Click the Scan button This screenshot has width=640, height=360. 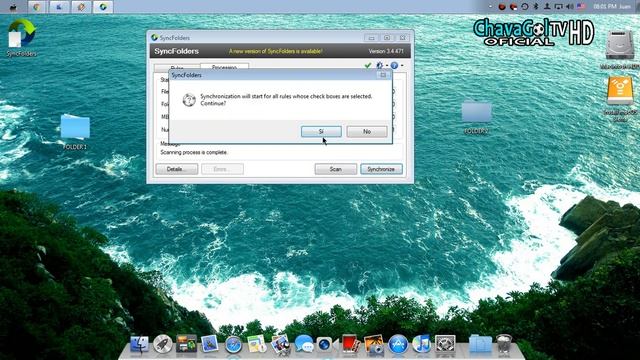point(336,169)
